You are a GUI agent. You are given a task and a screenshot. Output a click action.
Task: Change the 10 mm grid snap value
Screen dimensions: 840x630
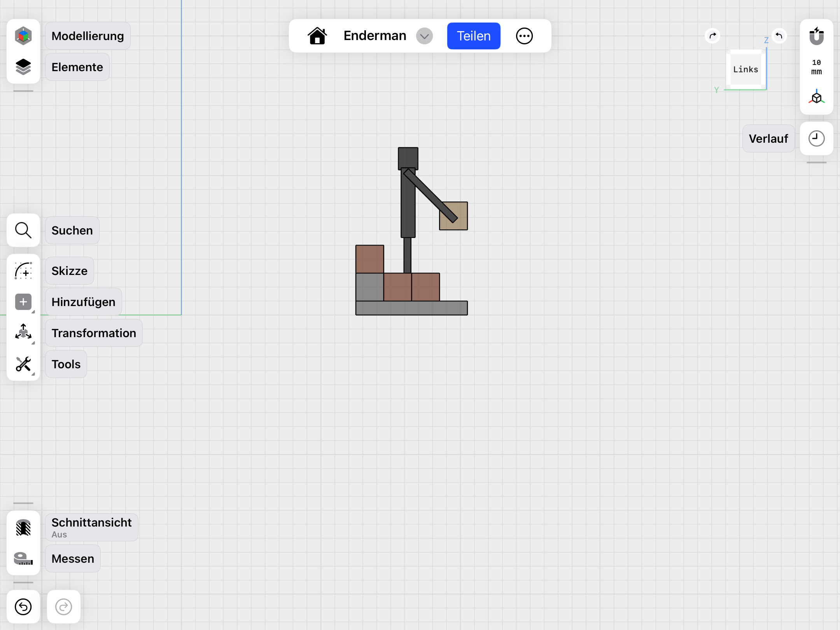(x=817, y=67)
